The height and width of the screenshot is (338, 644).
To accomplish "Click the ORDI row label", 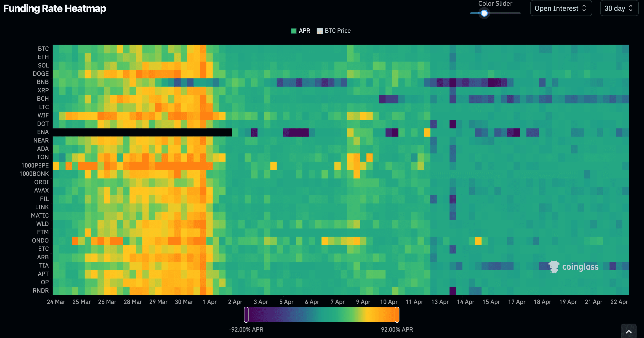I will click(x=42, y=182).
